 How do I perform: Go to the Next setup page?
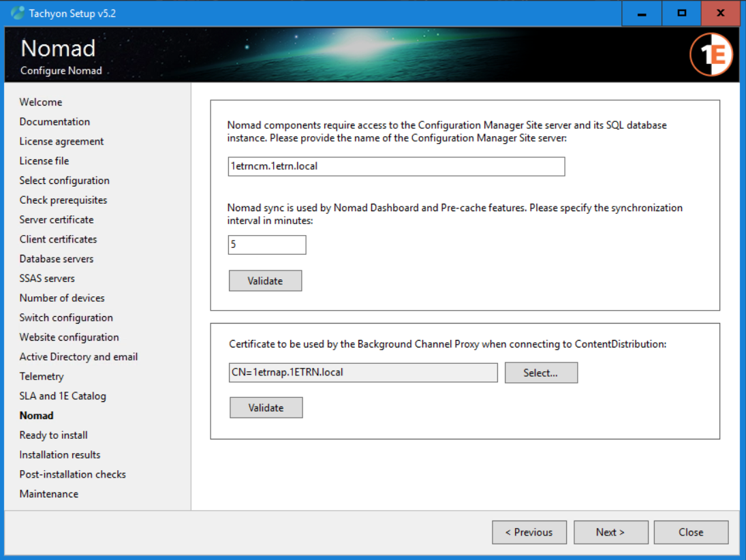(x=610, y=532)
